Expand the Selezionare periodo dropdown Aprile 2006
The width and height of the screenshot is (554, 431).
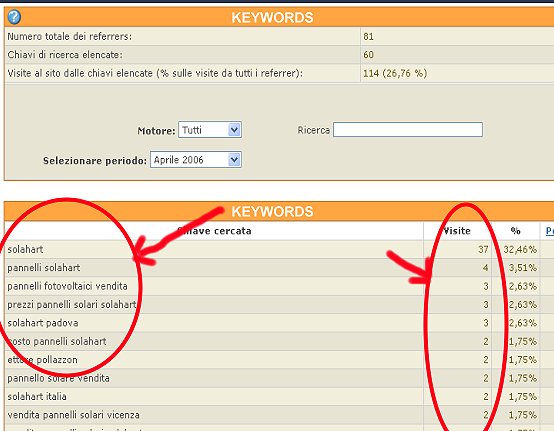[x=196, y=160]
